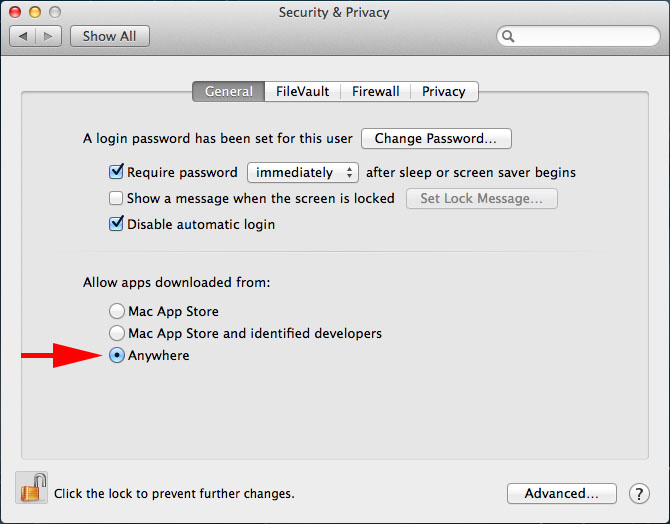670x524 pixels.
Task: Toggle Disable automatic login checkbox
Action: tap(116, 224)
